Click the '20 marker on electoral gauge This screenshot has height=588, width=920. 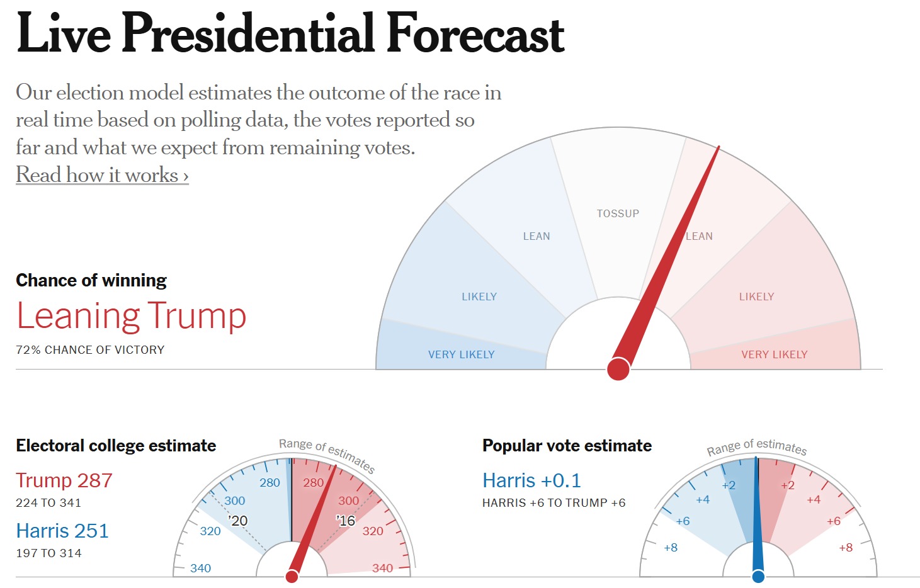coord(238,521)
